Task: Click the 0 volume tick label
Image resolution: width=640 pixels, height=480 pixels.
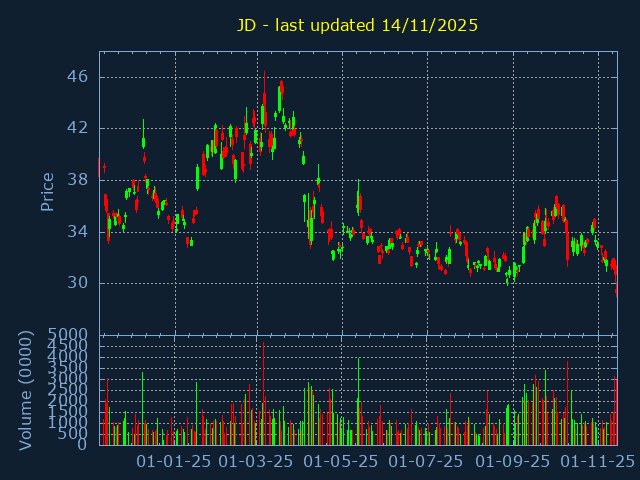Action: tap(84, 445)
